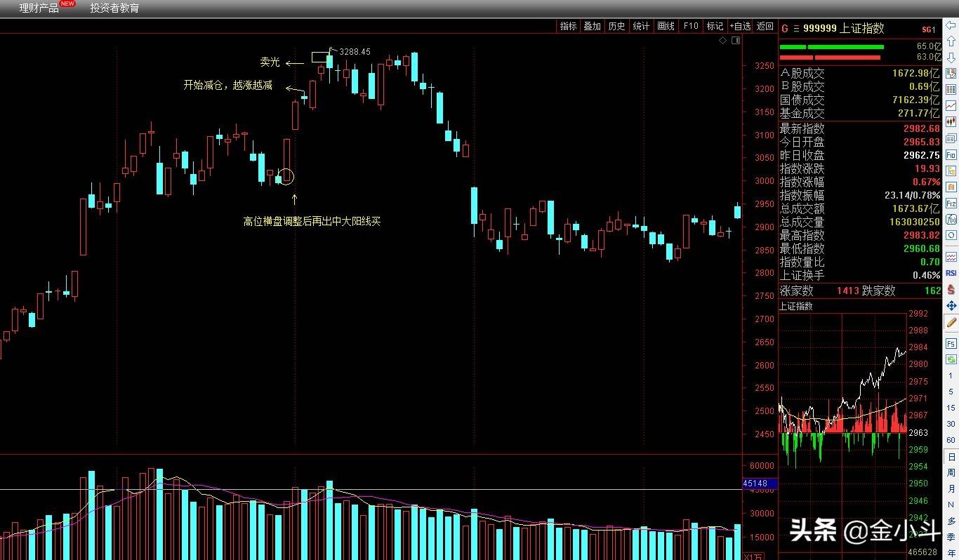Switch to 5-minute period

tap(951, 392)
